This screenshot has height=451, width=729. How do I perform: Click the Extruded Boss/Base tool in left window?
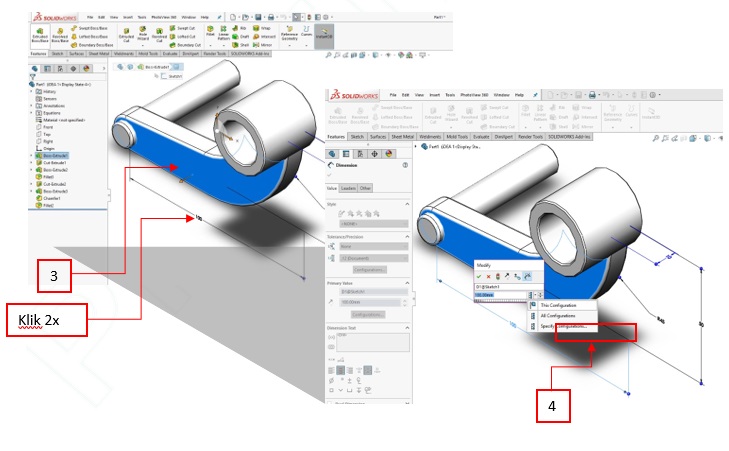(x=40, y=34)
